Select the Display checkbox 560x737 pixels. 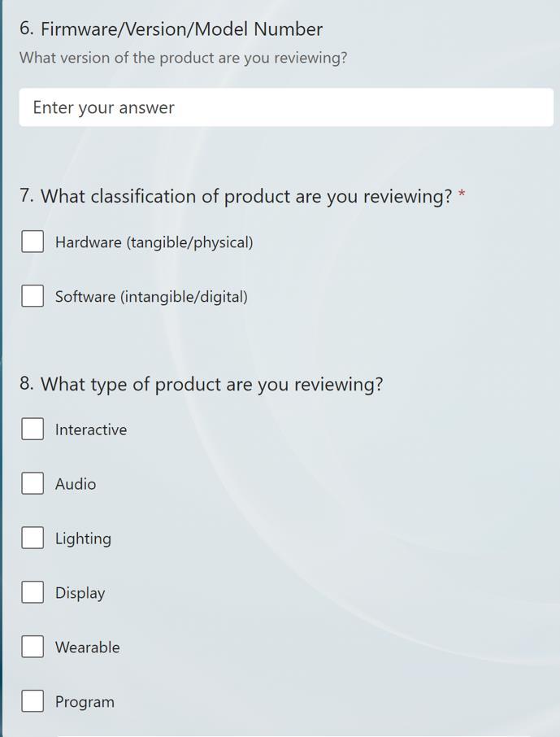[33, 592]
